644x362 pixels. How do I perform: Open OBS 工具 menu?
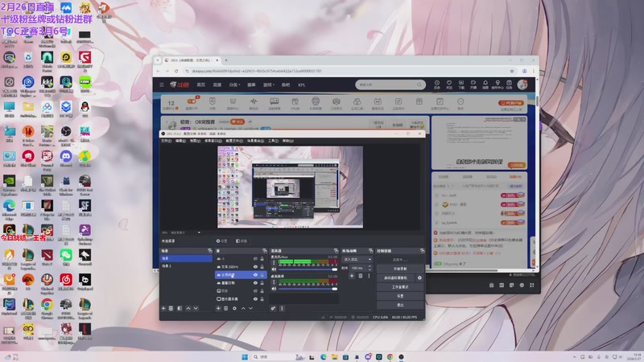click(x=273, y=141)
